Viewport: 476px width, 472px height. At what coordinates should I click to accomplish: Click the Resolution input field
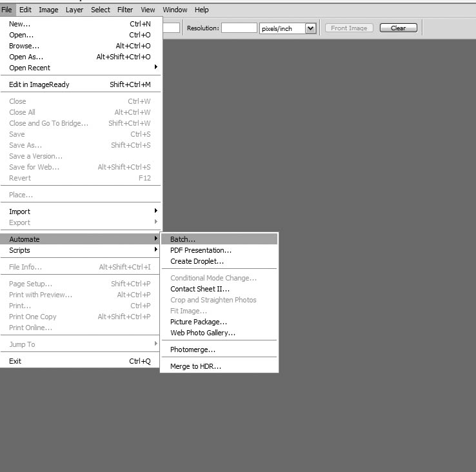click(239, 28)
